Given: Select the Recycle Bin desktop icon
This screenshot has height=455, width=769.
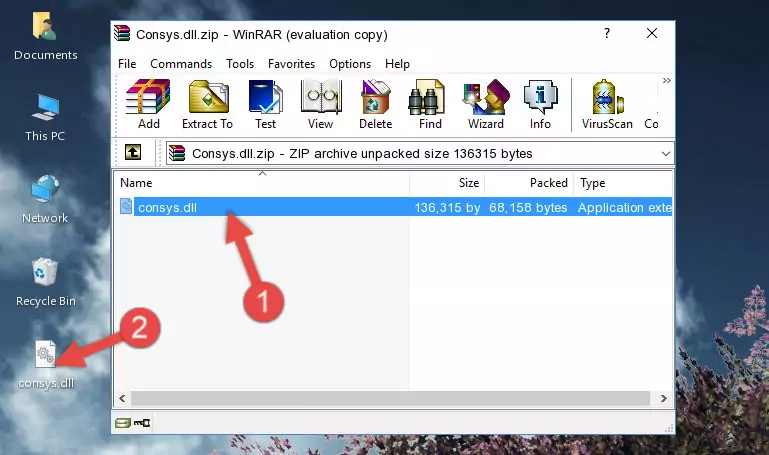Looking at the screenshot, I should point(46,283).
